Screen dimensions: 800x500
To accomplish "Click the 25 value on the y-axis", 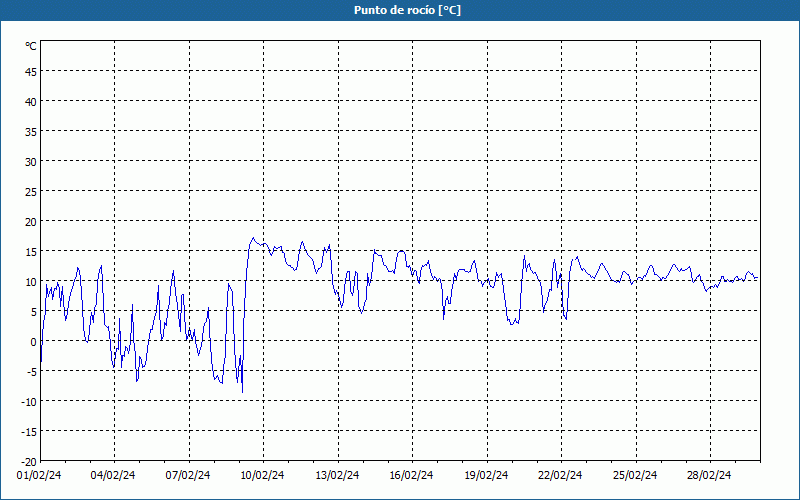I will (x=31, y=192).
